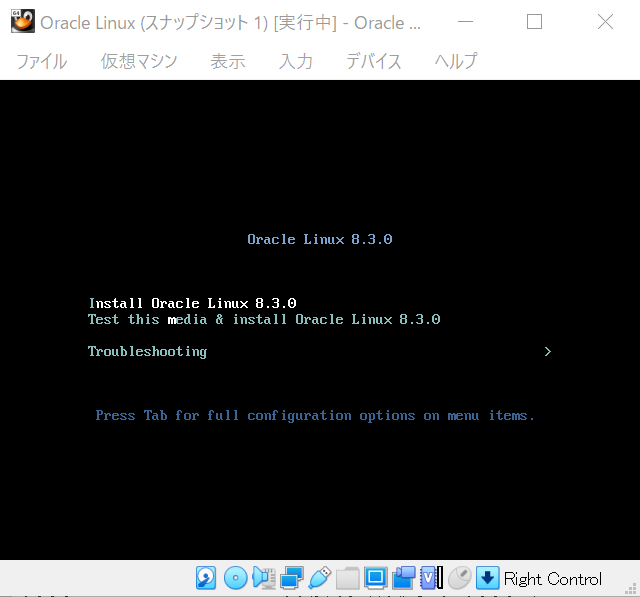Click the window resize grip corner
The height and width of the screenshot is (597, 640).
coord(631,589)
